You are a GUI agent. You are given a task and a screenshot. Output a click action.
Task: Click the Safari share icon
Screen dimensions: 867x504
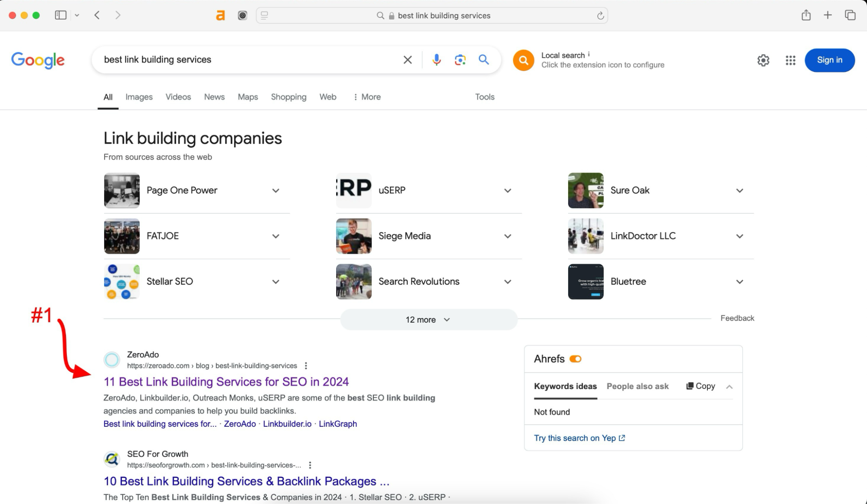coord(806,15)
